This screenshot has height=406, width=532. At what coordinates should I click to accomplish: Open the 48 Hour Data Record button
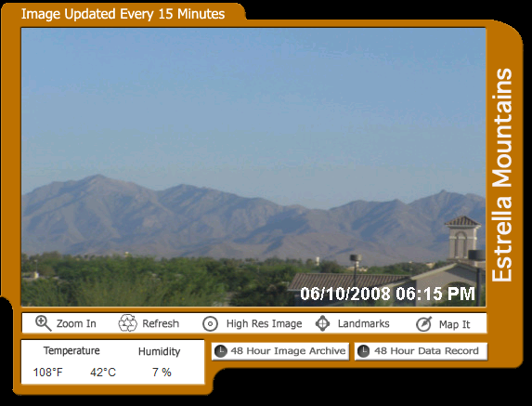tap(421, 351)
